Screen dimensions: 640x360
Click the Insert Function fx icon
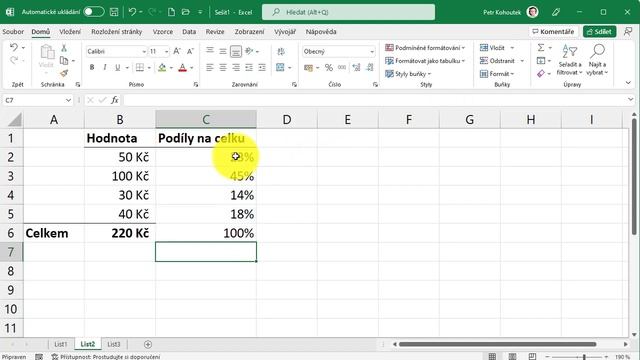click(115, 100)
